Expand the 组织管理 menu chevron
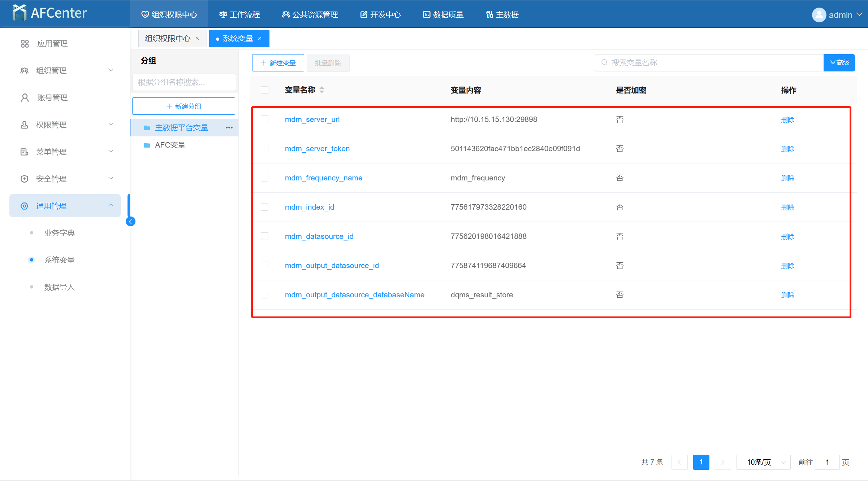868x481 pixels. [111, 70]
